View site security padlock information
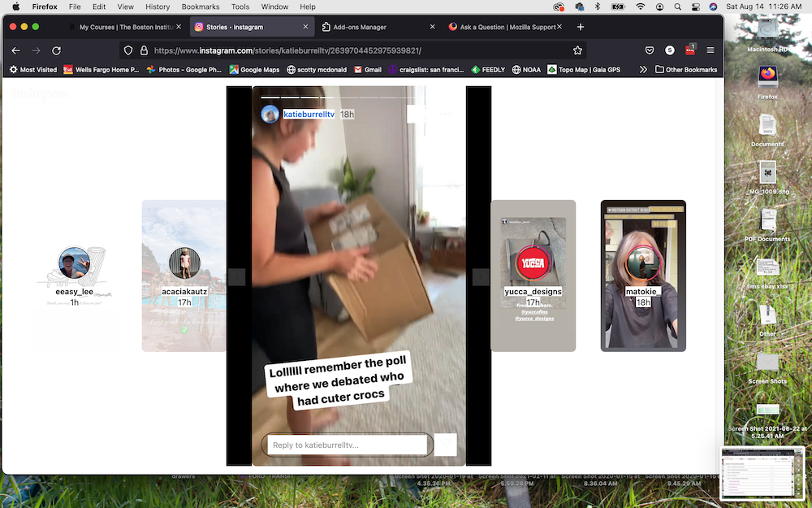 [144, 50]
